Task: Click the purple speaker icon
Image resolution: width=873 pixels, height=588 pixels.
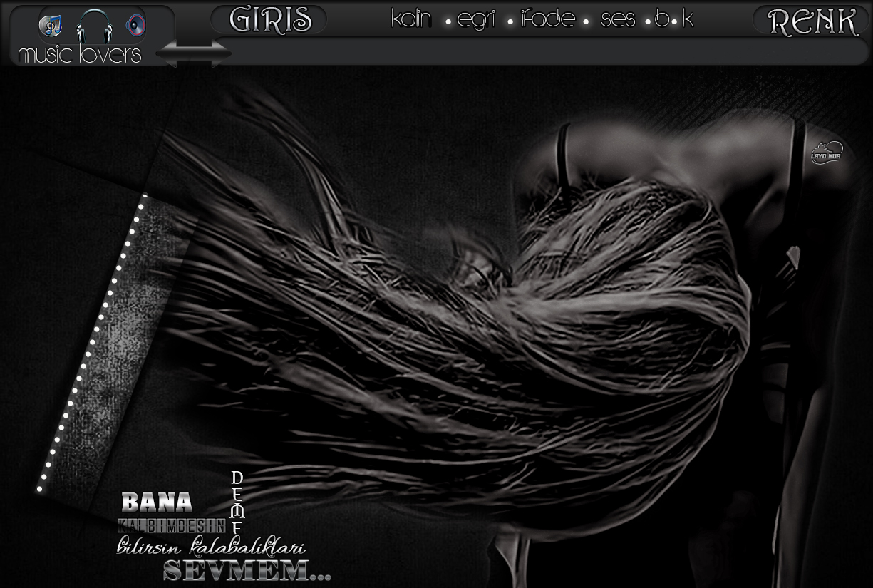Action: (x=135, y=26)
